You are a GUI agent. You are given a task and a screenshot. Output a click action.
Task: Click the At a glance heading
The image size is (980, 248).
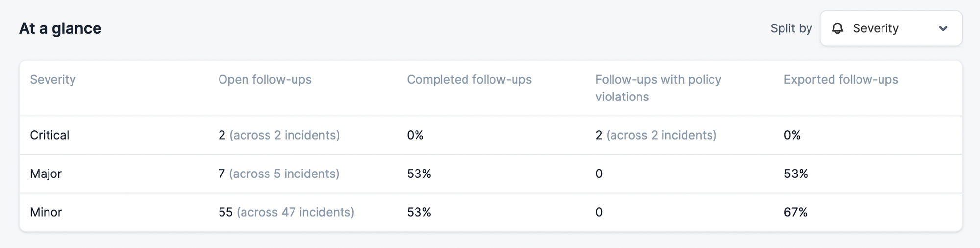point(60,28)
